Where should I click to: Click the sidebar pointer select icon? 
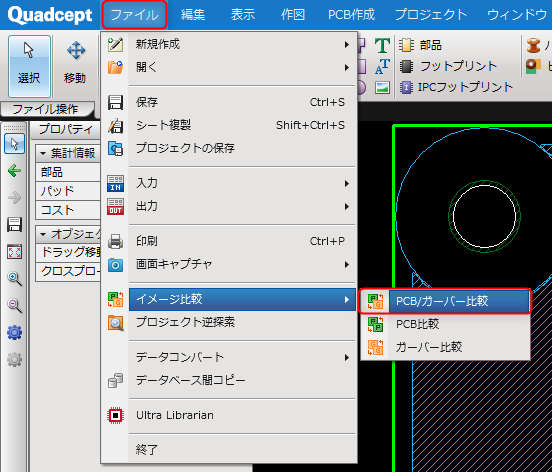coord(14,144)
